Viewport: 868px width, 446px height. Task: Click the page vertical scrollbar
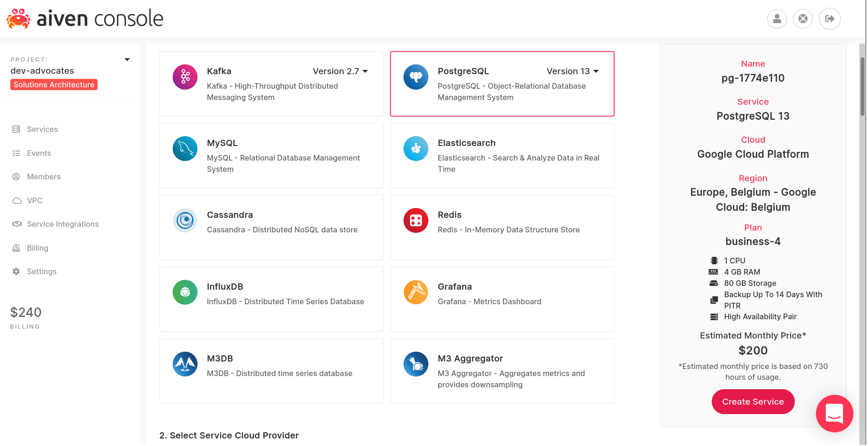(862, 87)
